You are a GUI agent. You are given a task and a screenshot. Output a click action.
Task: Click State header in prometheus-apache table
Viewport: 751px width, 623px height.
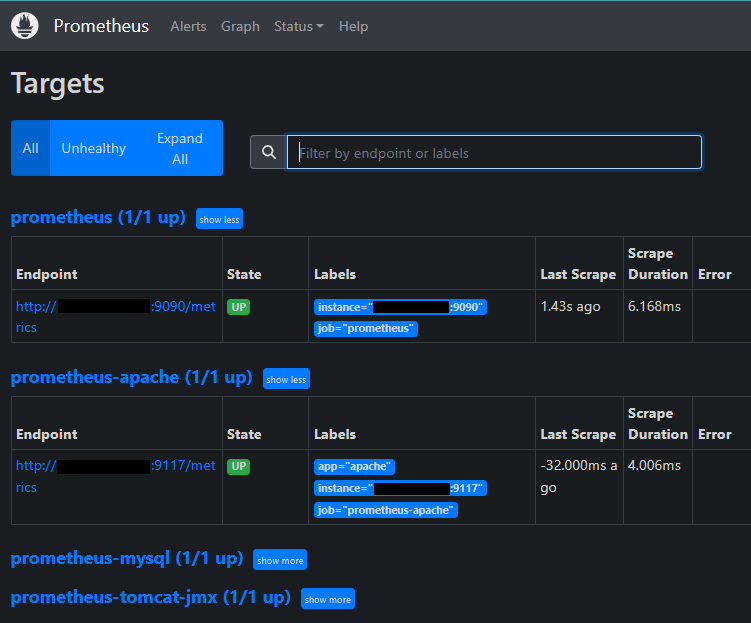point(244,434)
